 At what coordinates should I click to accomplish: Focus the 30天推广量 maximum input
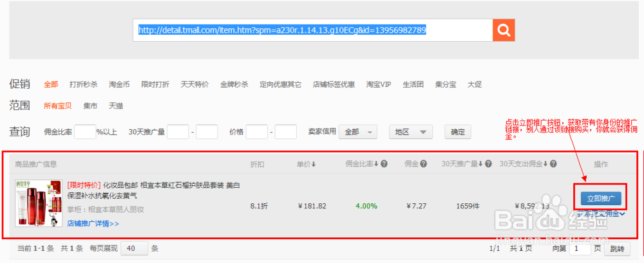click(207, 132)
